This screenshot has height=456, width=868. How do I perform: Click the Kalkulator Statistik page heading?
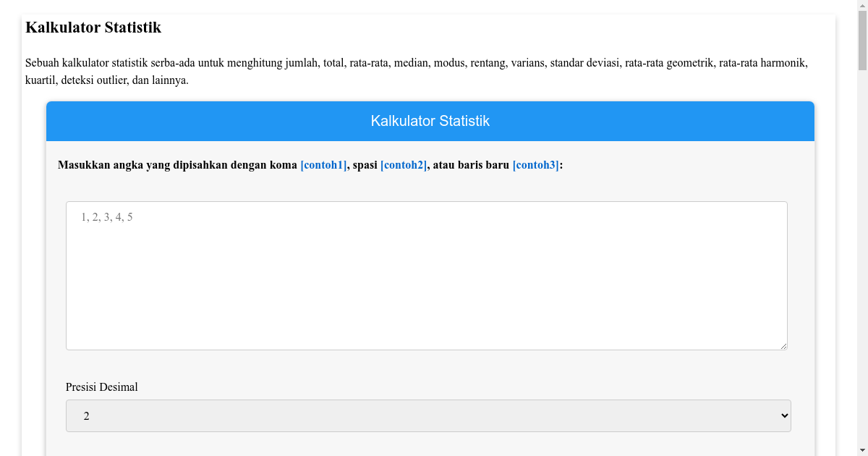[93, 28]
